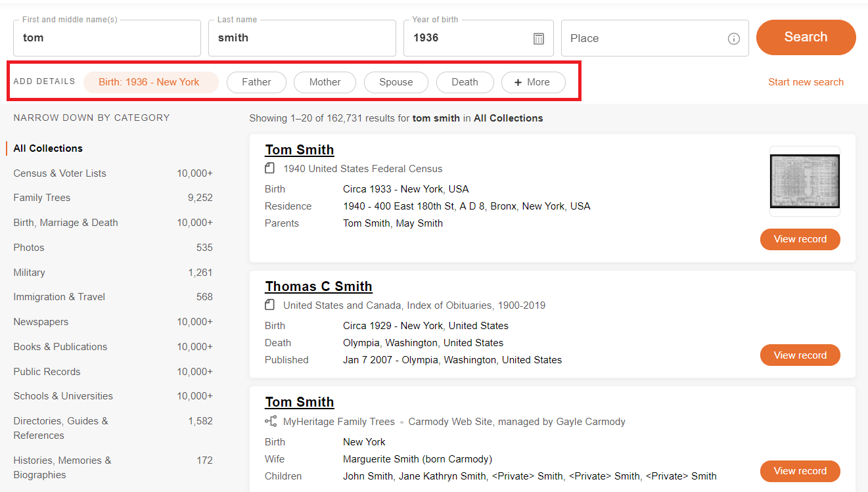Open the Death details option

click(465, 82)
